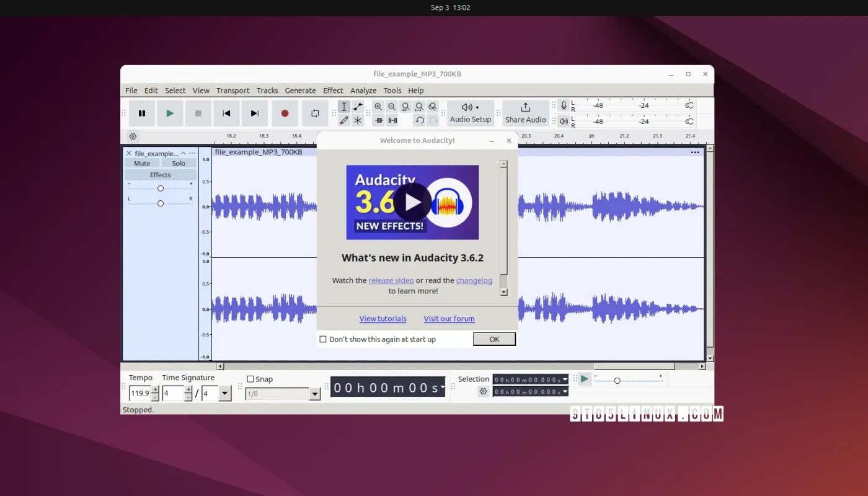Open the Generate menu

pos(300,90)
